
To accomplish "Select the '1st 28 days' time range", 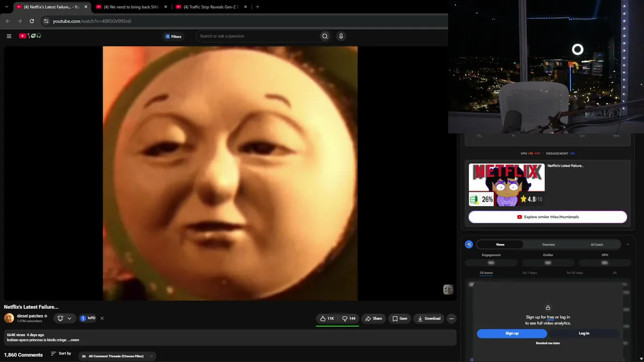I will (x=575, y=273).
